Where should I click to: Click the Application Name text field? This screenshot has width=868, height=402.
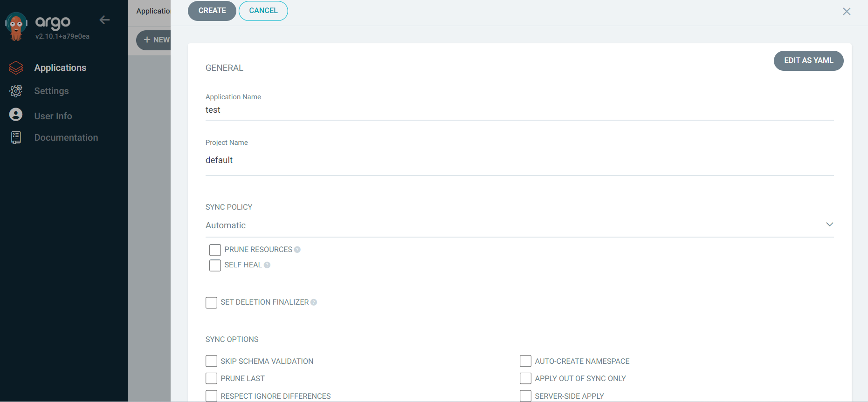[x=519, y=110]
